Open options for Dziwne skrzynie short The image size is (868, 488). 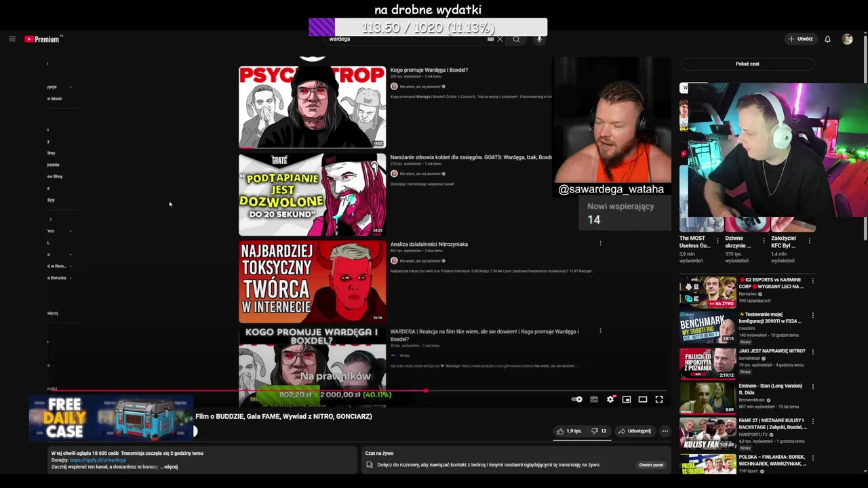click(x=764, y=240)
